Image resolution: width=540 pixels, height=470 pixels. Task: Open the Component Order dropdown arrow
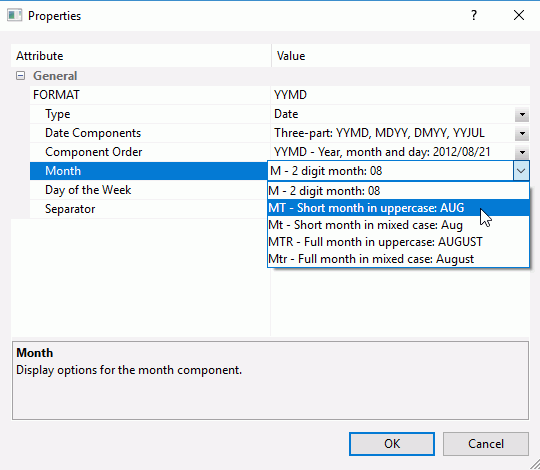pyautogui.click(x=522, y=152)
